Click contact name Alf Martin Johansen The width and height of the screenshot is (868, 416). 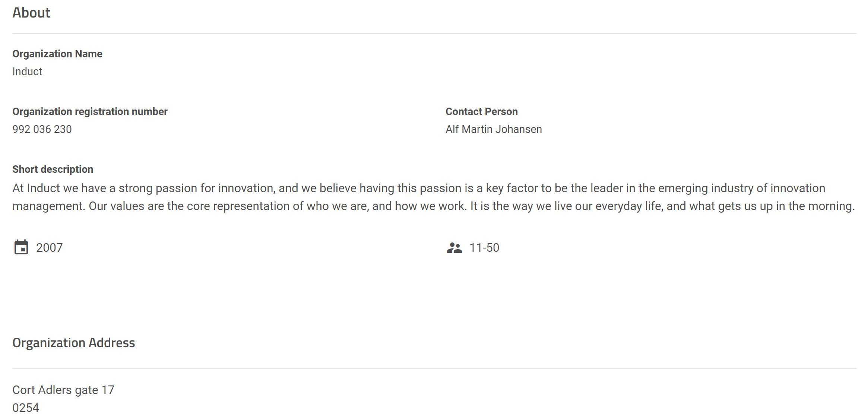[x=494, y=129]
